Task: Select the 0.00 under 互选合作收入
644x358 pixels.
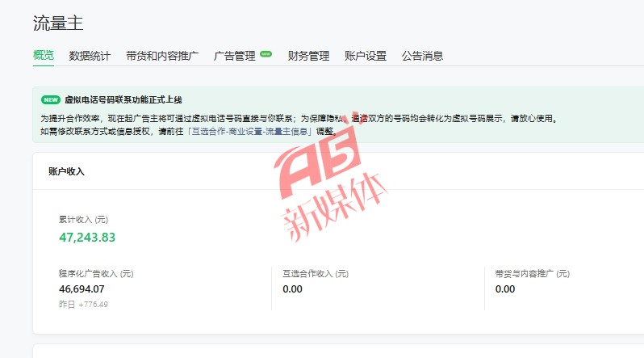Action: (x=292, y=289)
